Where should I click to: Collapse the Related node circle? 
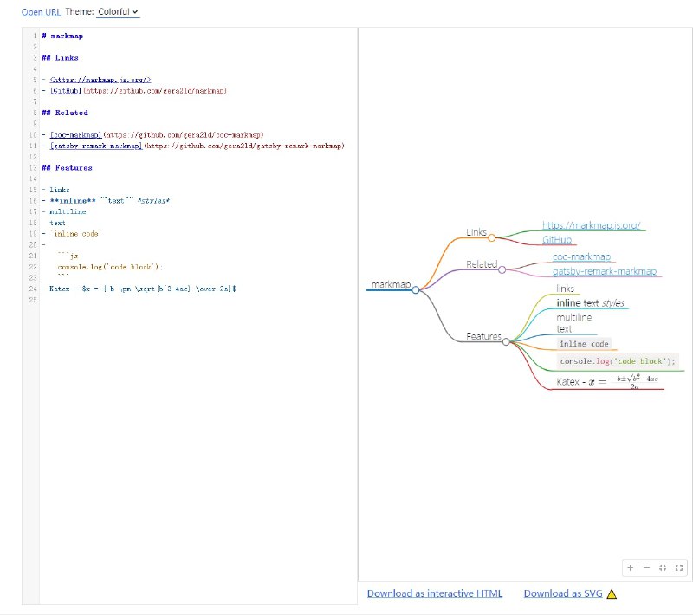point(502,267)
